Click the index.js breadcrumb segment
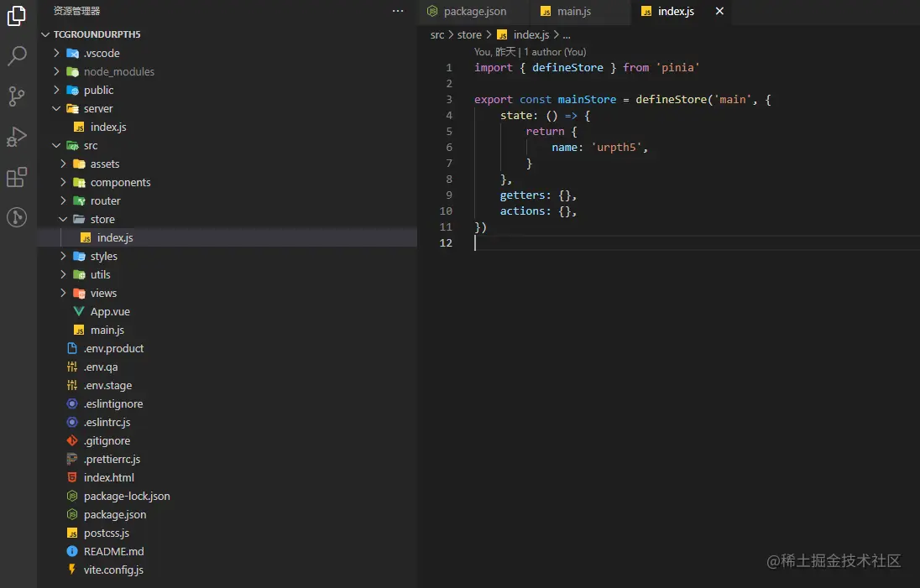This screenshot has width=920, height=588. point(531,34)
